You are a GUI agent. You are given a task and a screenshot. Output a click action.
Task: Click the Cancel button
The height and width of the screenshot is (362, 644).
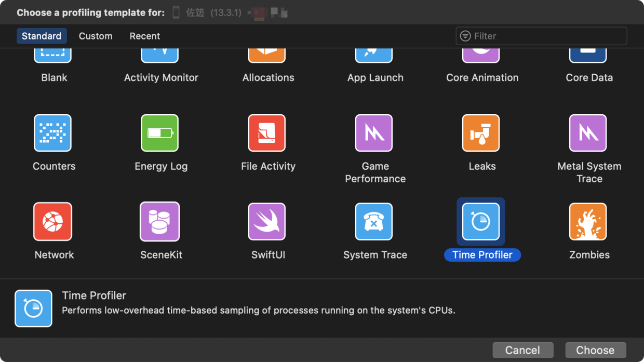tap(522, 350)
